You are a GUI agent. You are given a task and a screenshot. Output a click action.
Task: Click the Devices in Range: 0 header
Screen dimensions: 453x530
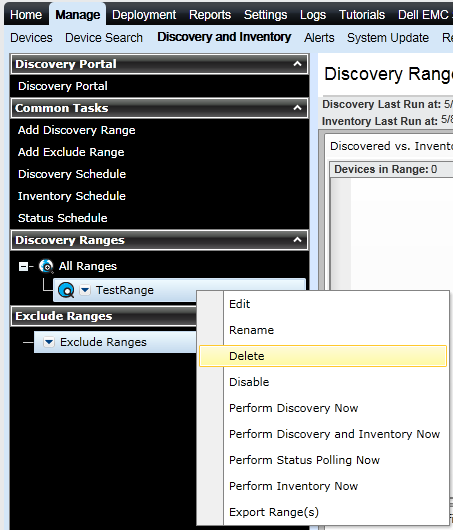click(x=385, y=169)
